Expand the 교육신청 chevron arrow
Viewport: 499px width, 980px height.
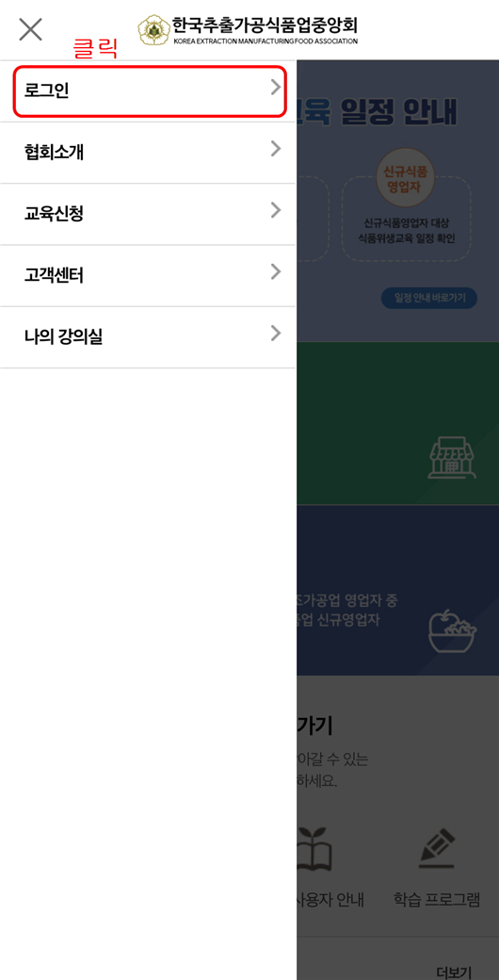[276, 211]
